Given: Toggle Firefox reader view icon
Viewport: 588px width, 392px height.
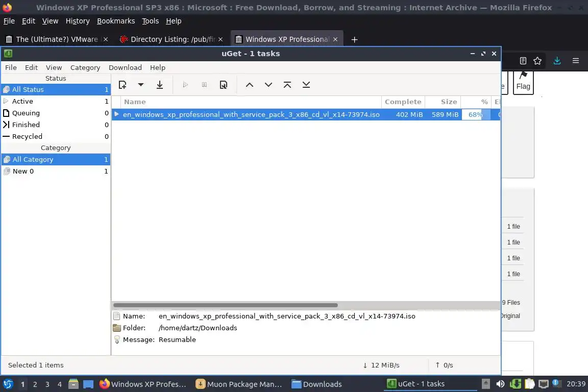Looking at the screenshot, I should click(x=523, y=61).
